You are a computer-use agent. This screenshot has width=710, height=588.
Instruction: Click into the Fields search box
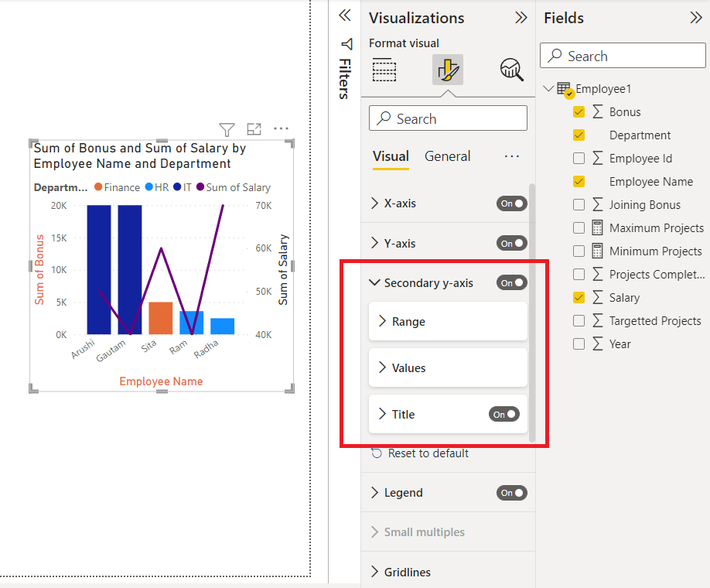pyautogui.click(x=623, y=56)
